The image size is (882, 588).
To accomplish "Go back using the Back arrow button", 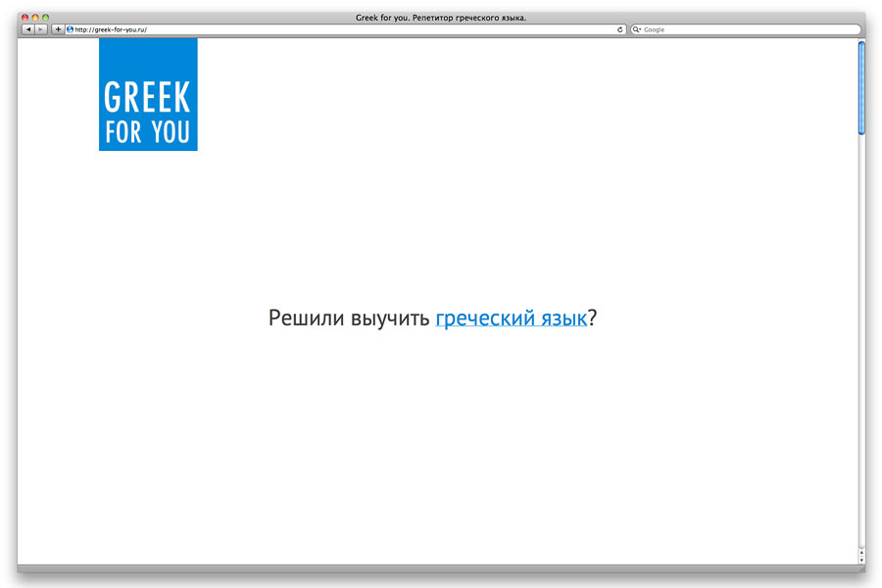I will point(27,29).
